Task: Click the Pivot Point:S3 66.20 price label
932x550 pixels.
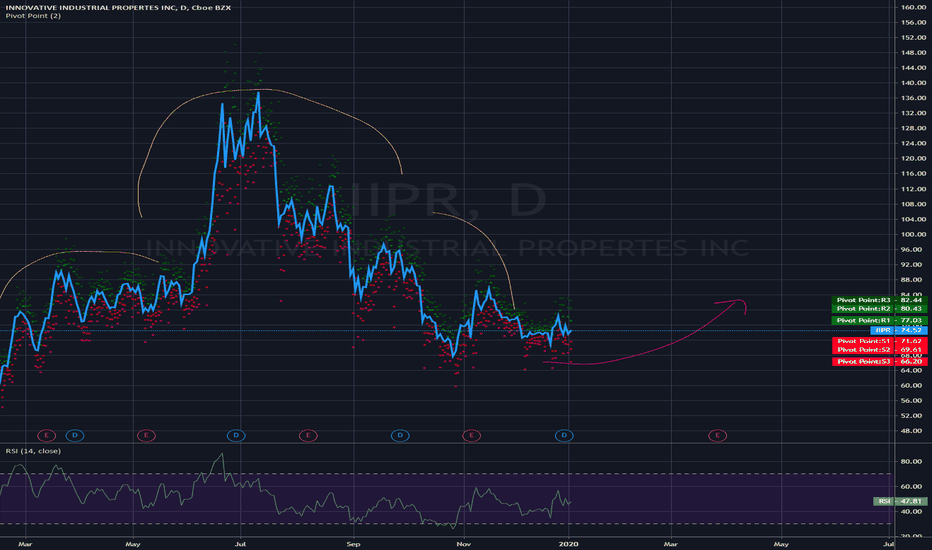Action: tap(879, 362)
